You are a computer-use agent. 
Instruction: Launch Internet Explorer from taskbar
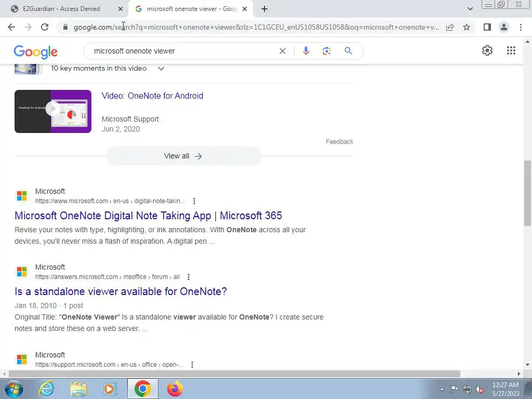pos(46,389)
